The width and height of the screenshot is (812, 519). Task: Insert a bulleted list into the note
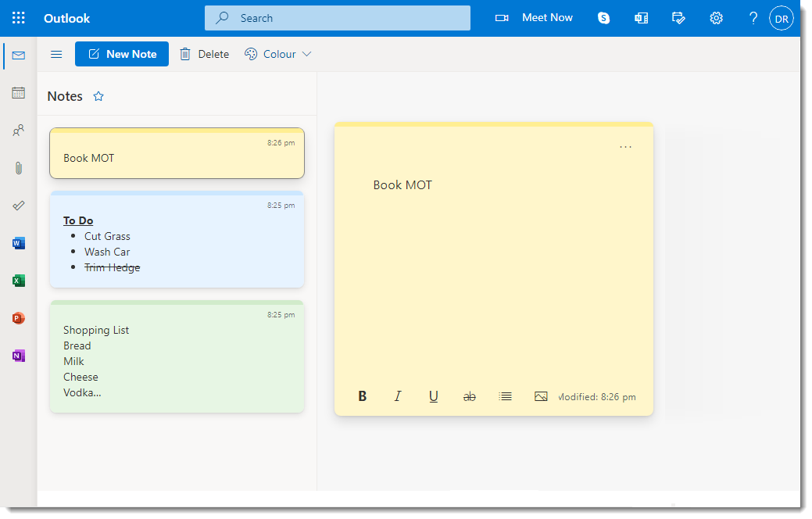point(505,396)
